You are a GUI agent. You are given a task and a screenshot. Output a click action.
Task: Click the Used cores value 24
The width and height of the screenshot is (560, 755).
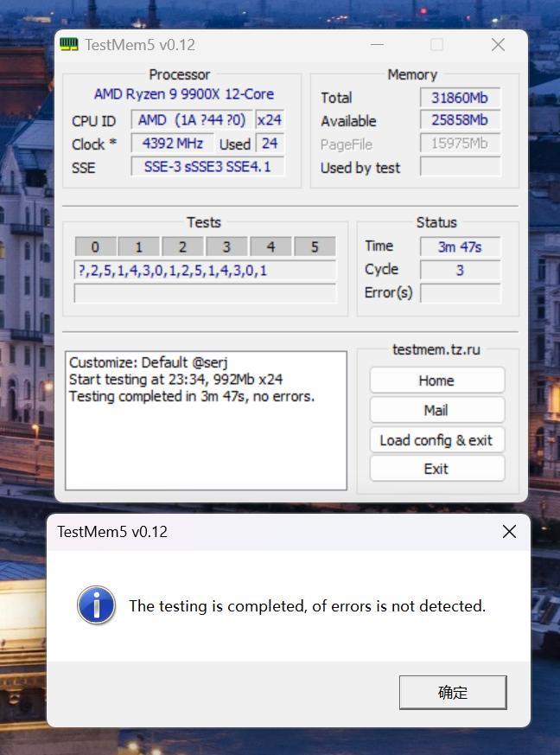(270, 144)
